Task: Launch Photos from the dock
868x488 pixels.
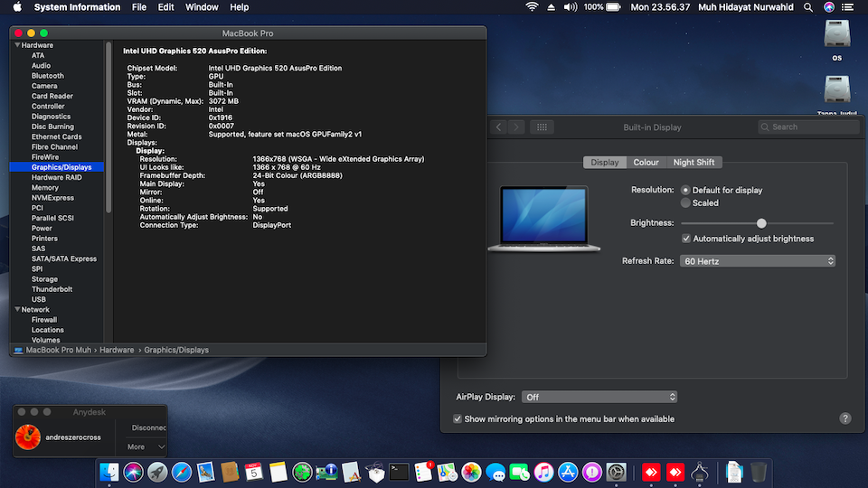Action: tap(471, 472)
